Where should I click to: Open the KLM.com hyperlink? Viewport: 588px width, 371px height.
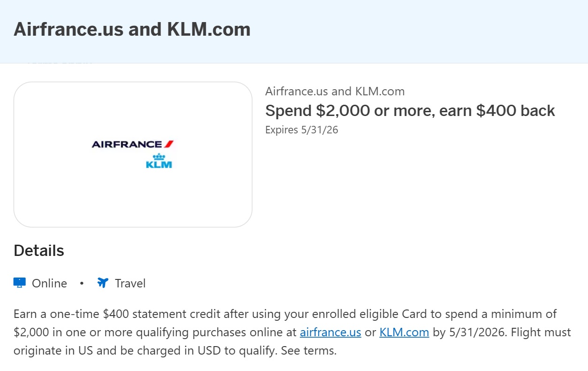(x=404, y=332)
